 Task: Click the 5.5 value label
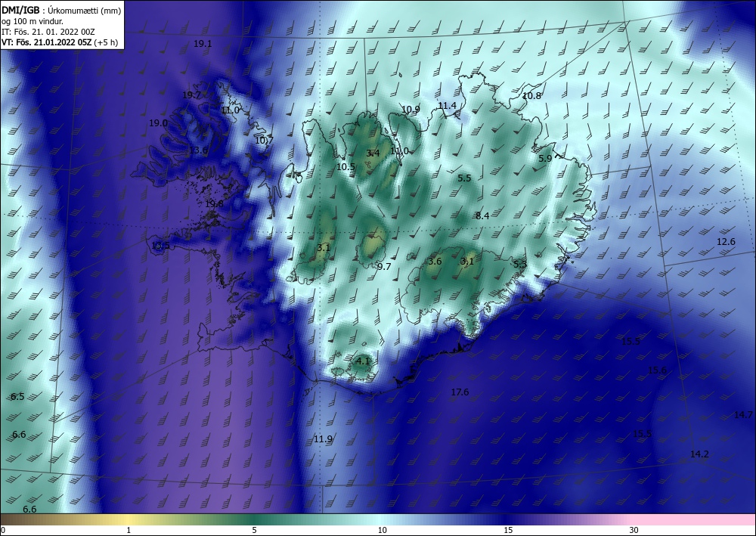pyautogui.click(x=464, y=178)
